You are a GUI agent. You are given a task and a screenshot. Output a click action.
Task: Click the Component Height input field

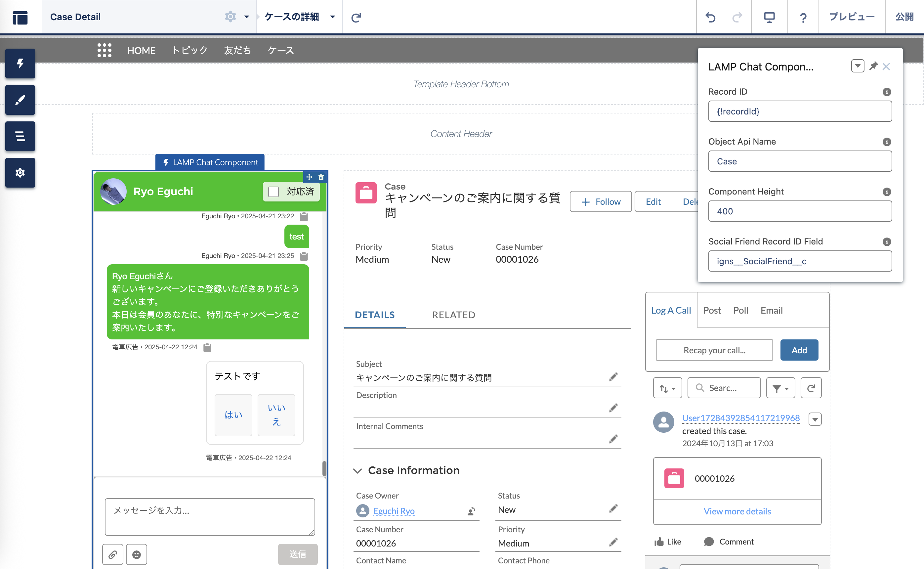click(800, 211)
